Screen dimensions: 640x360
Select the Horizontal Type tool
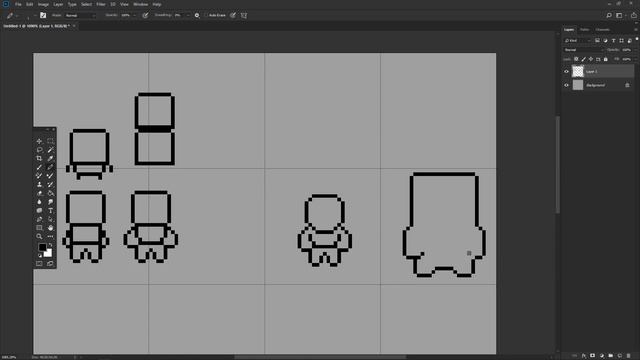click(50, 211)
